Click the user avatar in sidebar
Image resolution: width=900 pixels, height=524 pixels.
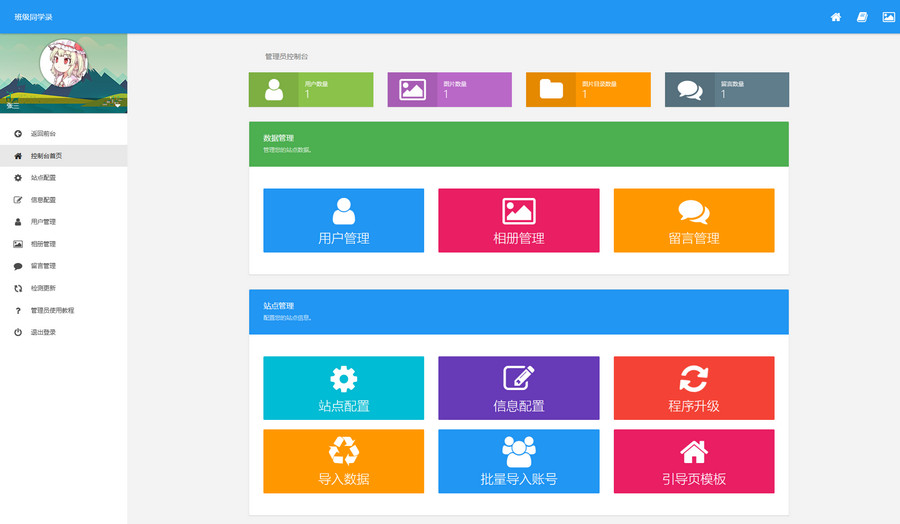[62, 66]
